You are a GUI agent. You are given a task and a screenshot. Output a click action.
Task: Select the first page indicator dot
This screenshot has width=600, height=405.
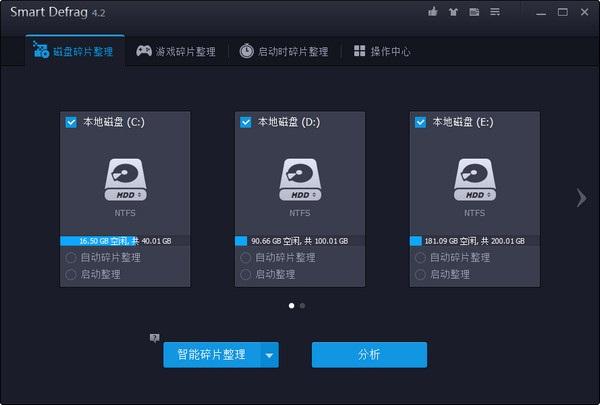[292, 305]
